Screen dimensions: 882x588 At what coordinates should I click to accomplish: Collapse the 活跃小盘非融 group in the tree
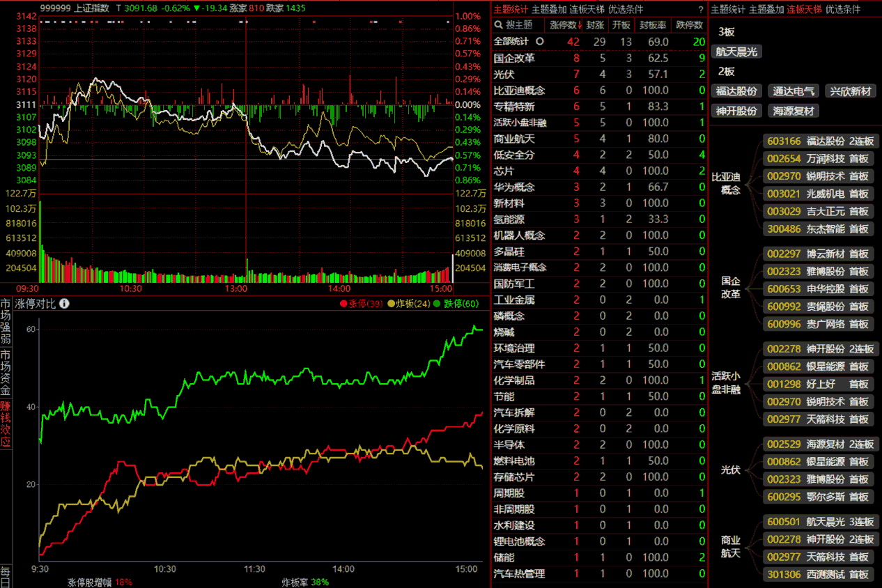point(725,382)
